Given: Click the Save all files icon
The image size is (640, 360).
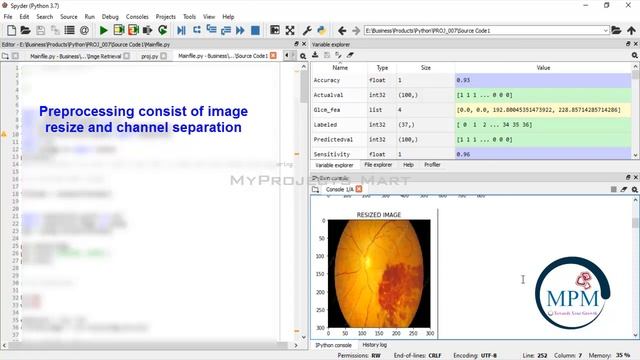Looking at the screenshot, I should point(55,30).
